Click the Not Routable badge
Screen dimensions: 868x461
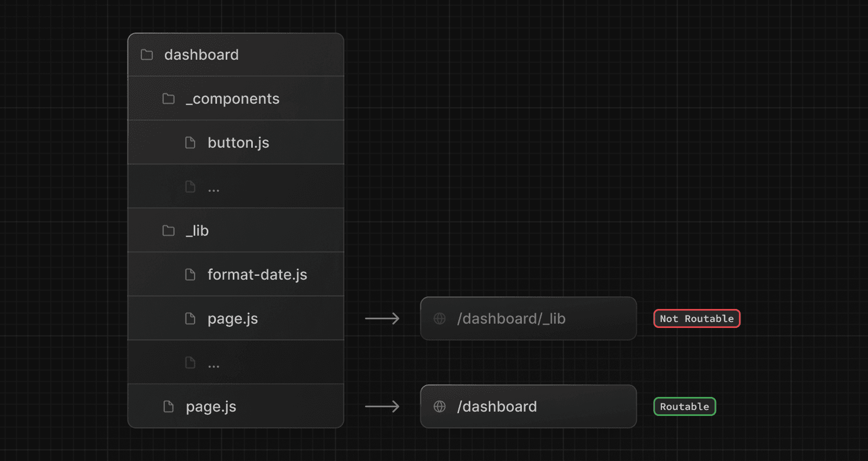pos(697,319)
